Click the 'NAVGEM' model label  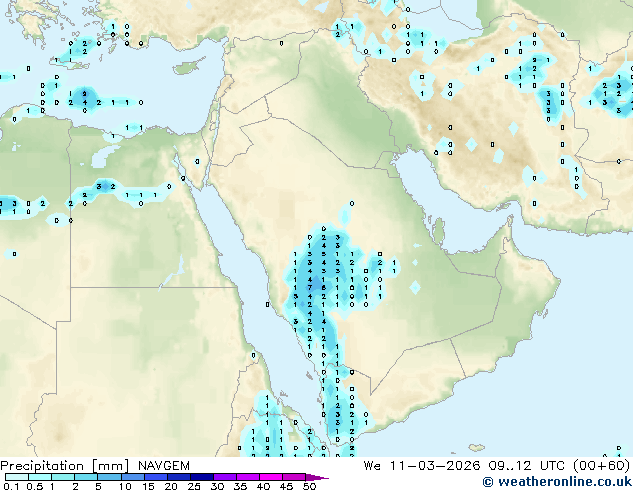tap(164, 466)
